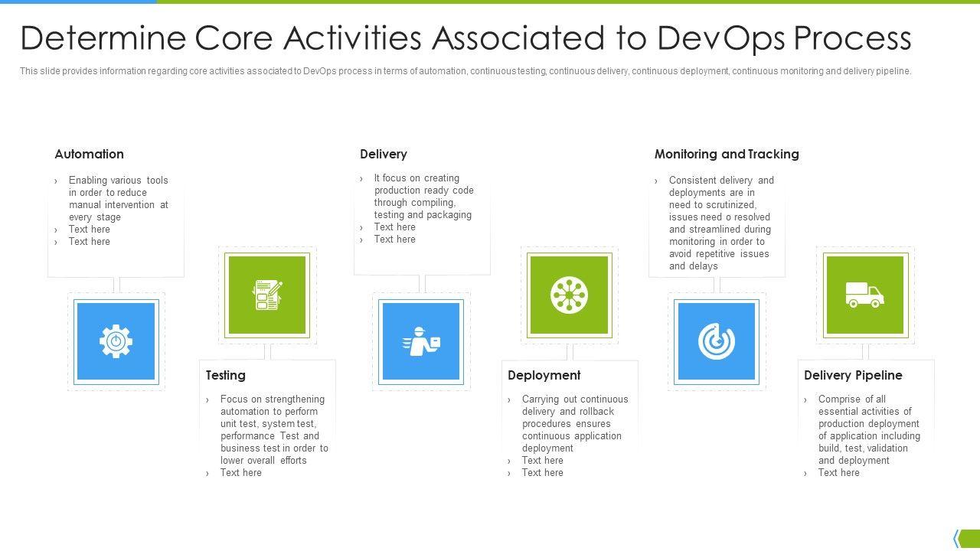The image size is (980, 551).
Task: Click last 'Text here' under Automation
Action: coord(90,242)
